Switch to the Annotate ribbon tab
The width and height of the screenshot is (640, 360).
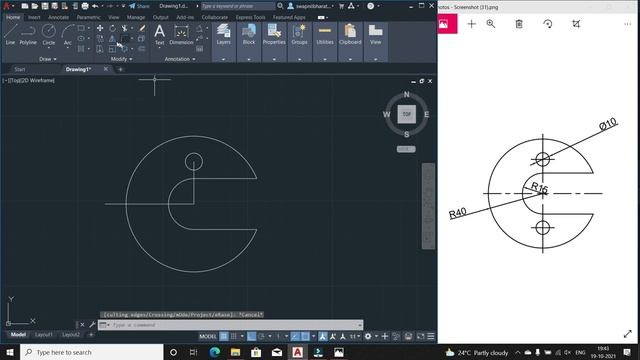(58, 17)
